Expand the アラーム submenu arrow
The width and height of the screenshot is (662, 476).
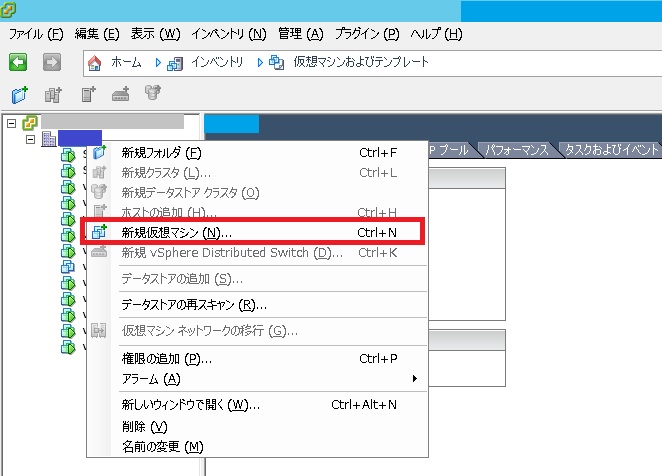pos(414,378)
